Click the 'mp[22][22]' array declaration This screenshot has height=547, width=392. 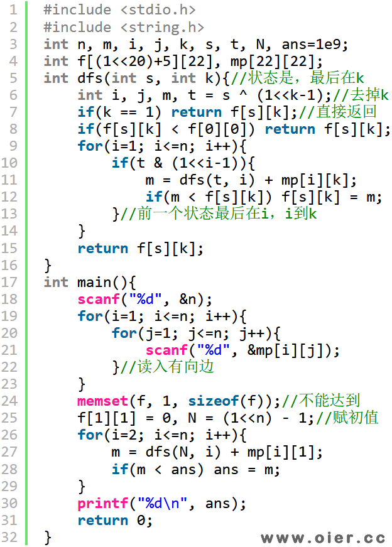pyautogui.click(x=276, y=62)
